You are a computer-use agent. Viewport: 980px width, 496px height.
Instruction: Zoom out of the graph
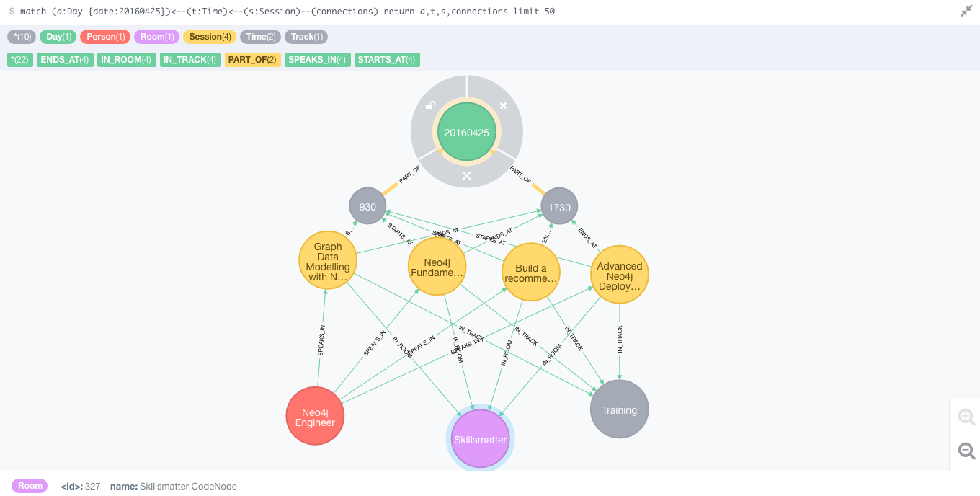click(x=966, y=451)
